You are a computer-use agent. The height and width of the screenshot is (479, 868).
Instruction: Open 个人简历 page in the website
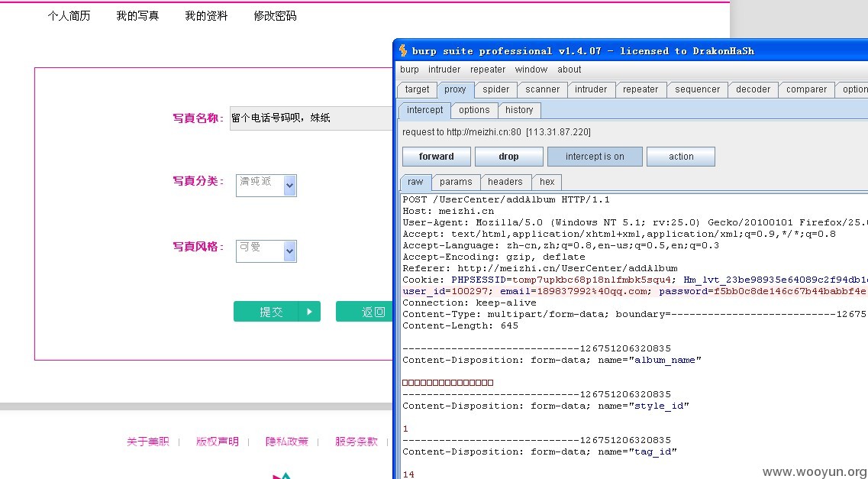click(x=69, y=16)
